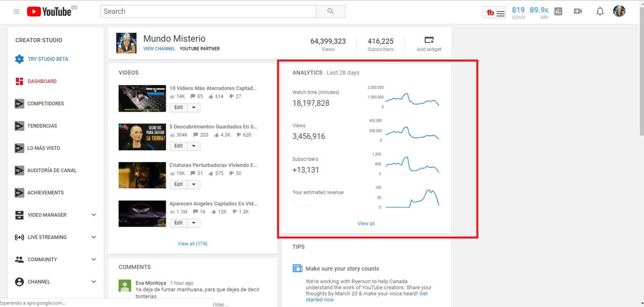Expand the Live Streaming section

pyautogui.click(x=93, y=237)
